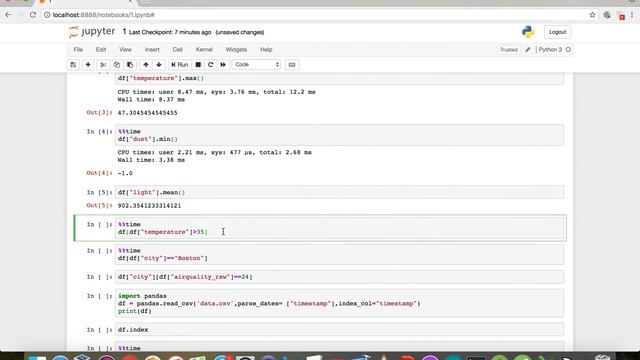The height and width of the screenshot is (360, 640).
Task: Select the df["light"].mean() code cell
Action: [x=339, y=192]
